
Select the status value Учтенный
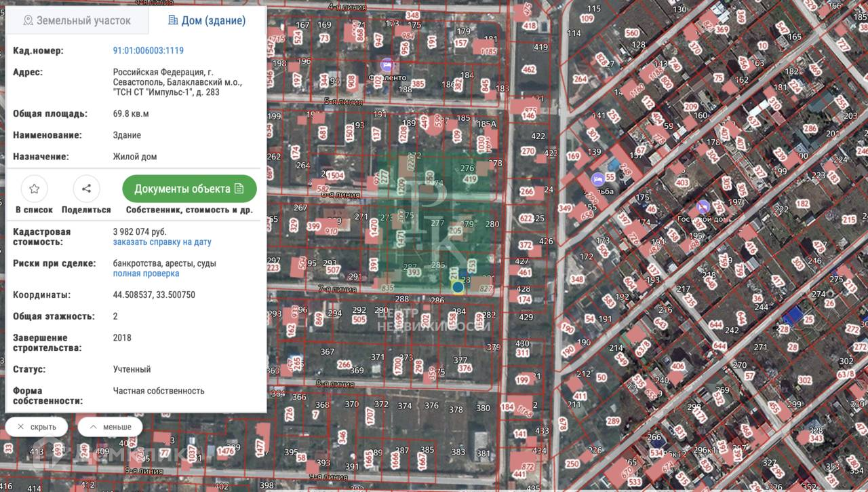[132, 369]
